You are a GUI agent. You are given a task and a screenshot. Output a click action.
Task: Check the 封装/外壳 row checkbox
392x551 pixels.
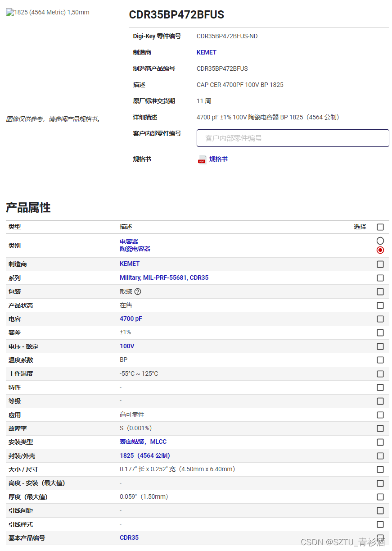pyautogui.click(x=380, y=456)
